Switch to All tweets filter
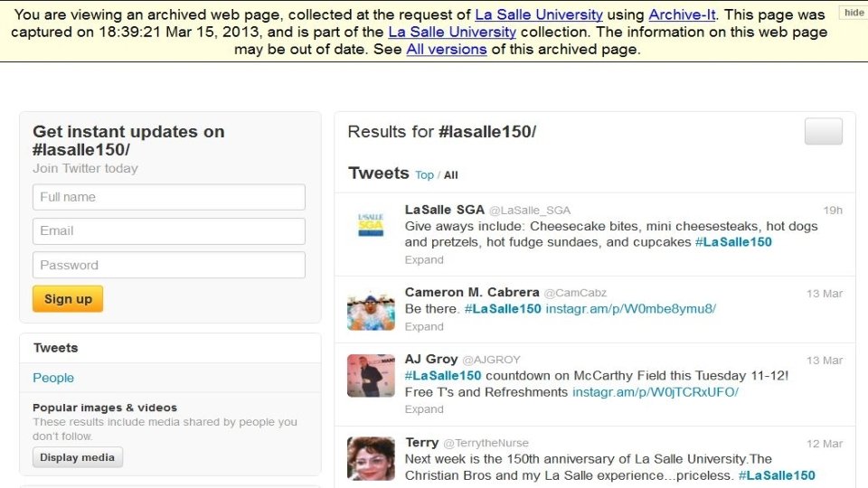Viewport: 868px width, 488px height. click(x=450, y=174)
